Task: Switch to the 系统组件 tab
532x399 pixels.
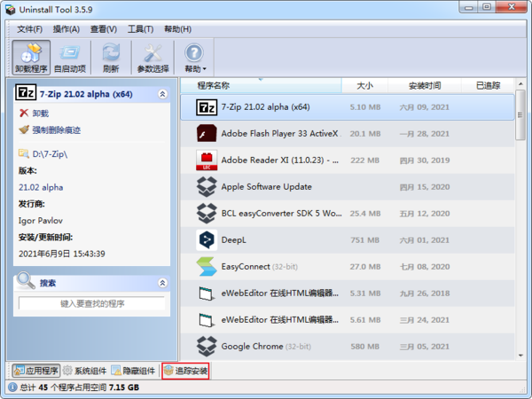Action: 85,371
